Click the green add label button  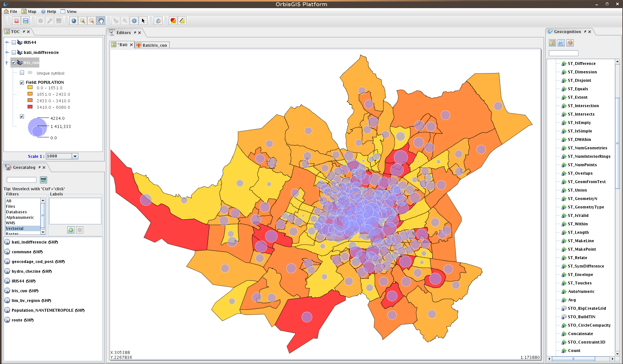click(71, 230)
